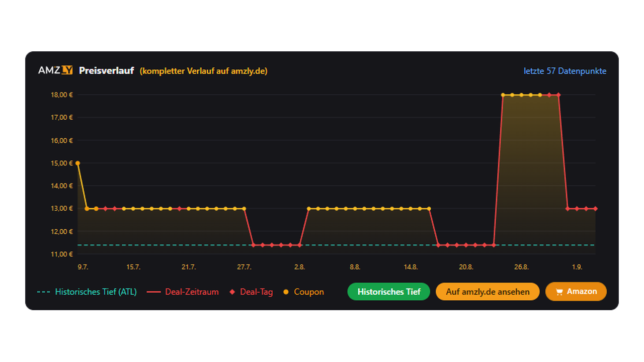
Task: Click the '14.8.' date label
Action: (411, 267)
